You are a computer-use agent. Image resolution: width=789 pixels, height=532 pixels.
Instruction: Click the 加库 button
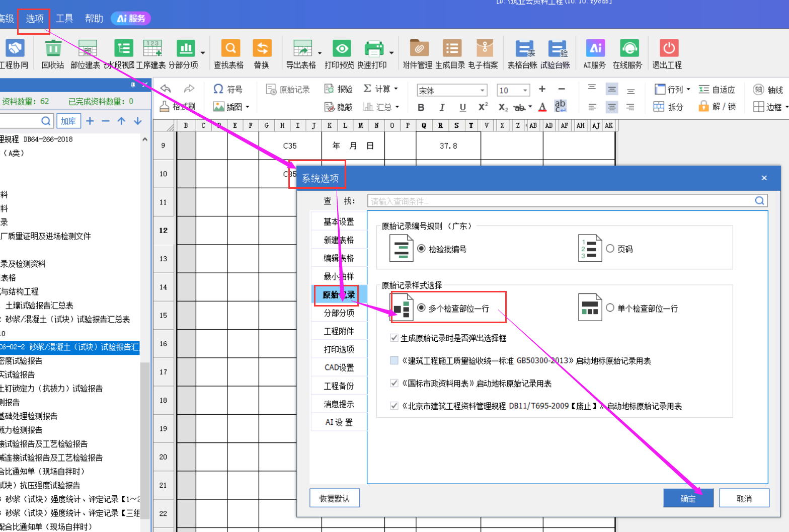click(x=68, y=121)
